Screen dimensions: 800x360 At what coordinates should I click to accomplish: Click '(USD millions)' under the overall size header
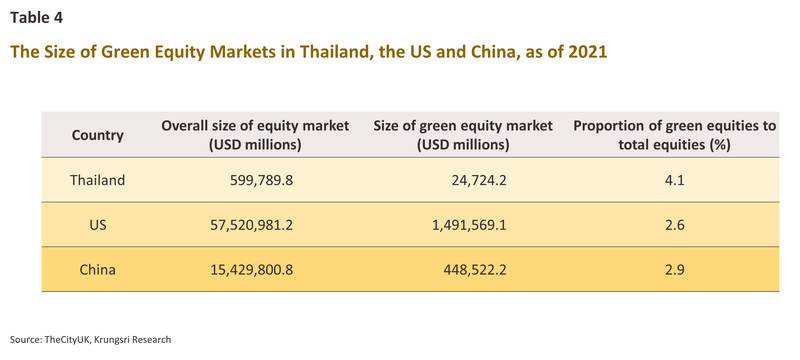tap(255, 145)
